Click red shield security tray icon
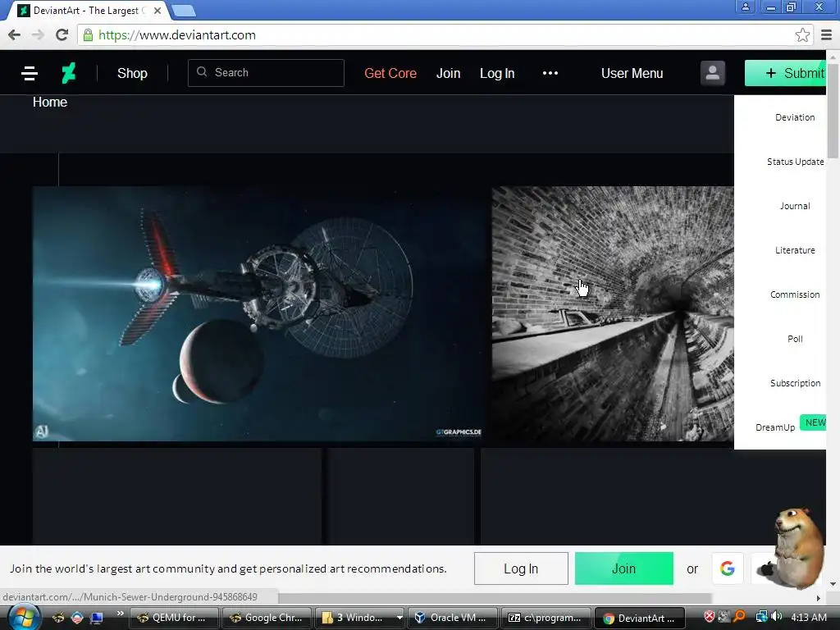This screenshot has height=630, width=840. 709,617
